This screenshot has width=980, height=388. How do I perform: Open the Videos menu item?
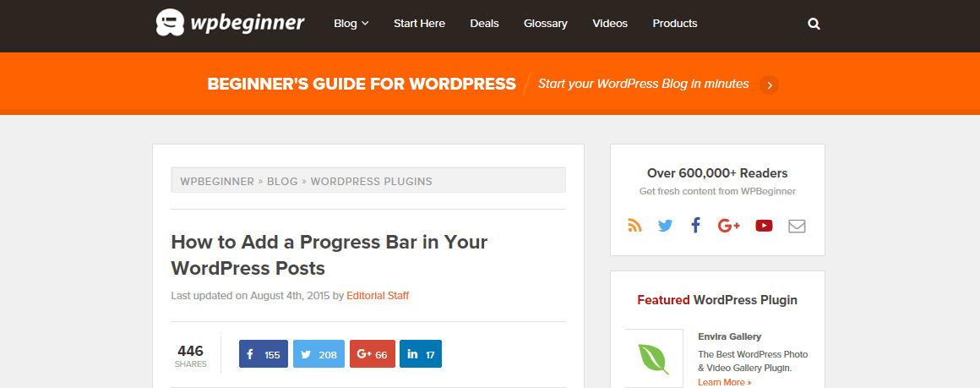pyautogui.click(x=610, y=24)
